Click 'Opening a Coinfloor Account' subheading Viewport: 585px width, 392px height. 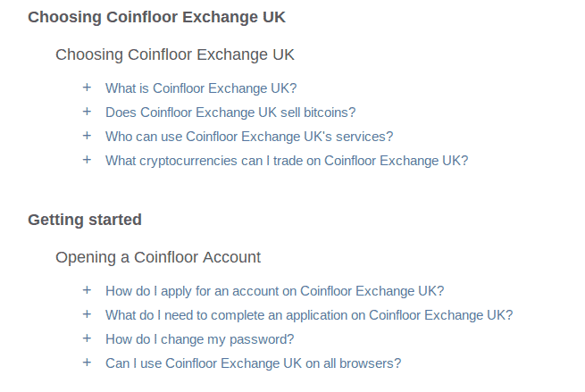tap(158, 257)
